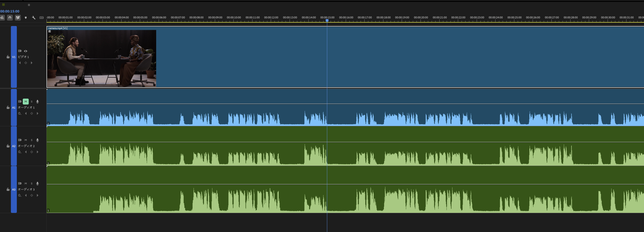The height and width of the screenshot is (232, 644).
Task: Enable voice-over record on オーディオ 1
Action: pyautogui.click(x=38, y=101)
